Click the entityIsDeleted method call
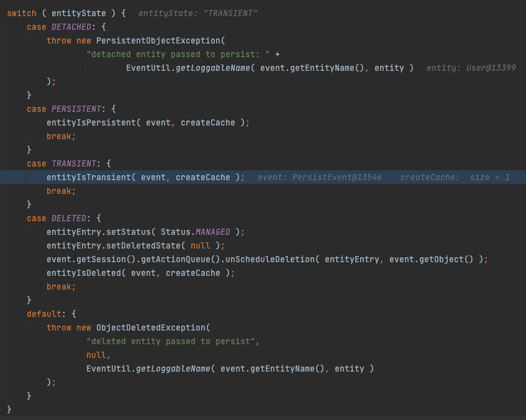This screenshot has width=526, height=420. [x=84, y=273]
